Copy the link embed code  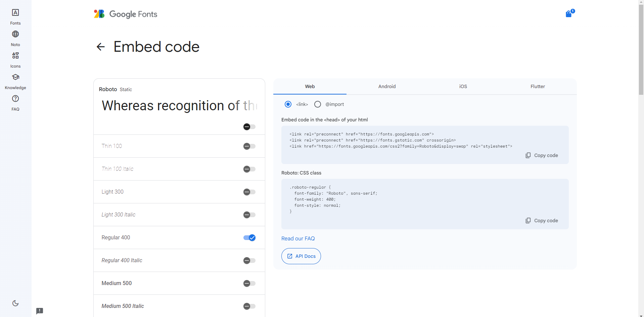pyautogui.click(x=542, y=155)
